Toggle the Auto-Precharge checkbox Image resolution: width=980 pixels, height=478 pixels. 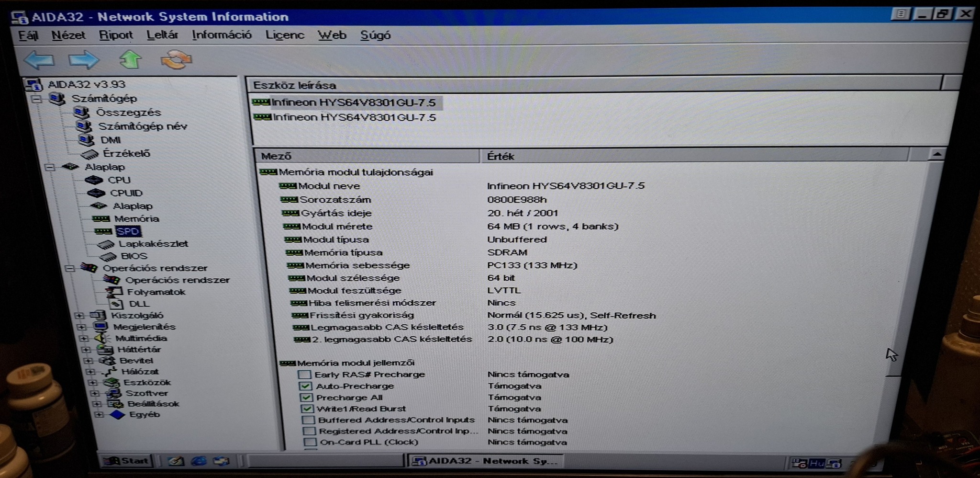click(306, 386)
